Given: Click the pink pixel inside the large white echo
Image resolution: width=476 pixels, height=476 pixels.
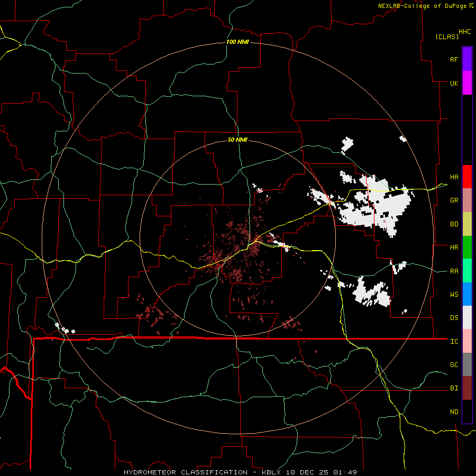Looking at the screenshot, I should click(x=385, y=221).
